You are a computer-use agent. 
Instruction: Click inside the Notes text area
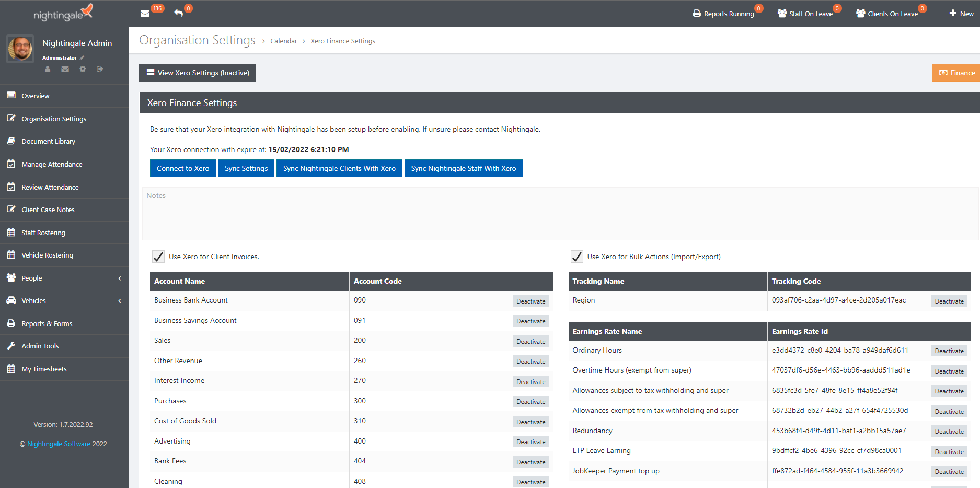point(560,214)
